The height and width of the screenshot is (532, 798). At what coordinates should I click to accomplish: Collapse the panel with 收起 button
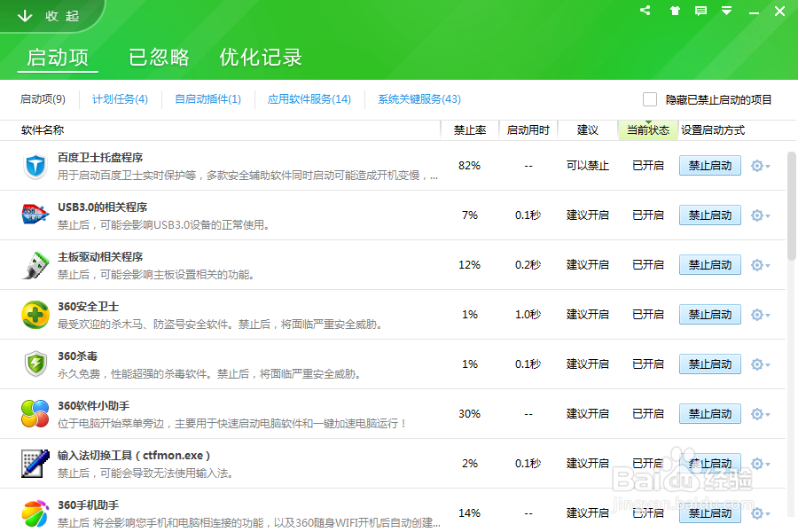click(49, 16)
